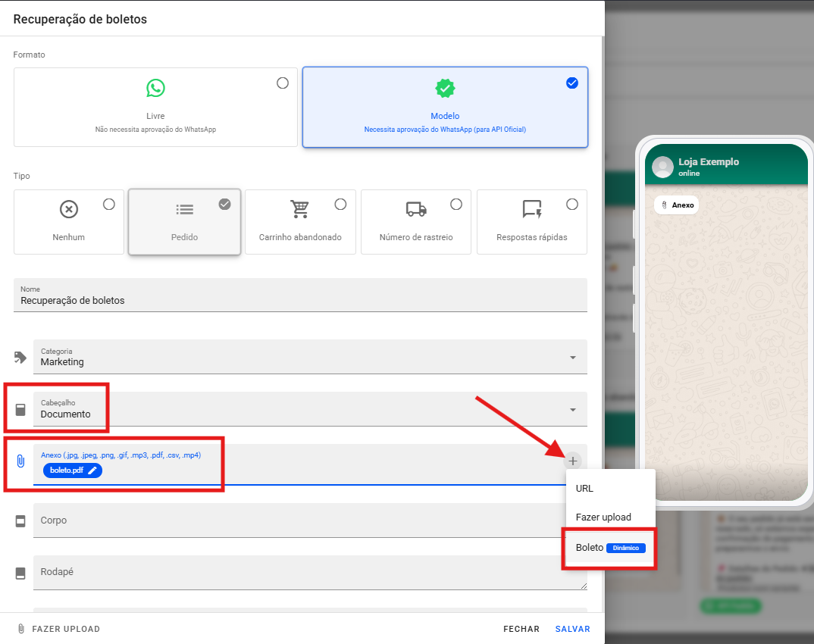Screen dimensions: 814x644
Task: Click into the Corpo text field
Action: click(296, 521)
